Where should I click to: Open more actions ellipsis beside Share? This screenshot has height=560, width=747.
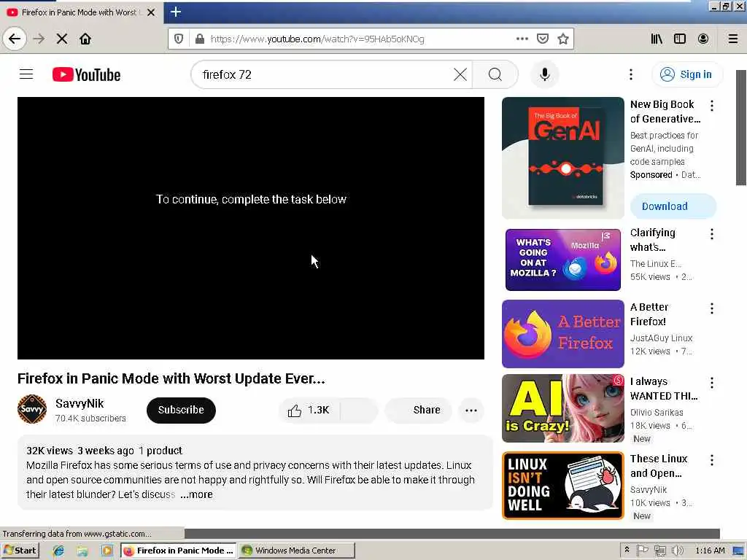[471, 410]
